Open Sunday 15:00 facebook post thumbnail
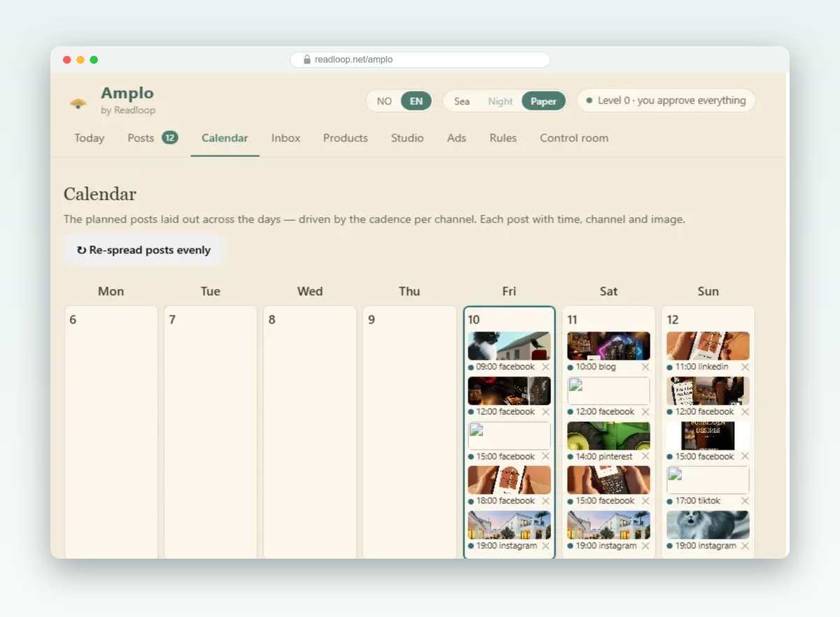The height and width of the screenshot is (617, 840). [708, 435]
